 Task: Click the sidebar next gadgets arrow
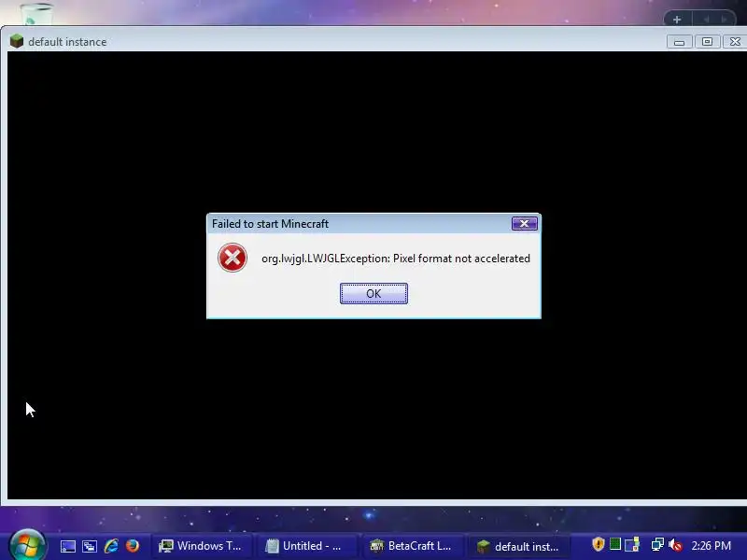pos(725,20)
